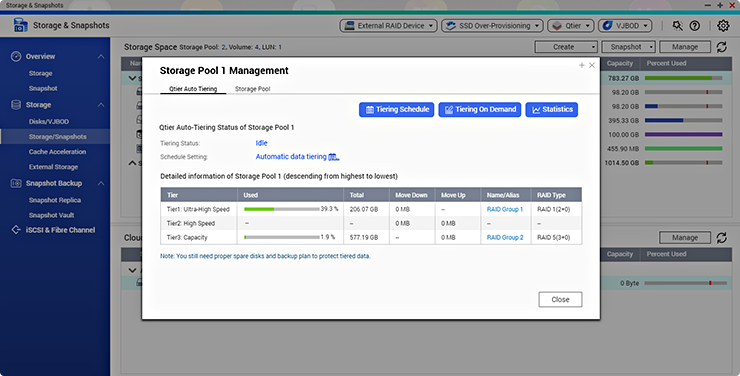Open the SSD Over-Provisioning dropdown
Image resolution: width=740 pixels, height=376 pixels.
coord(492,26)
